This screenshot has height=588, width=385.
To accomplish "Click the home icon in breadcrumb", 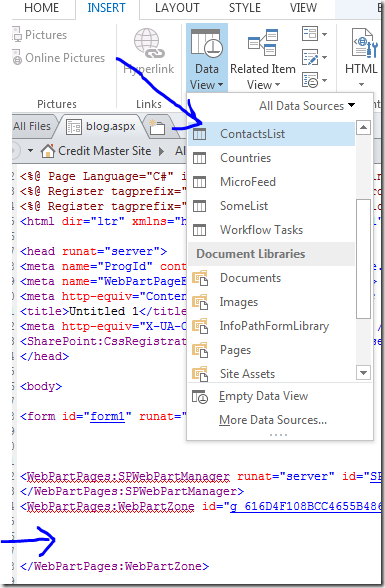I will point(48,151).
